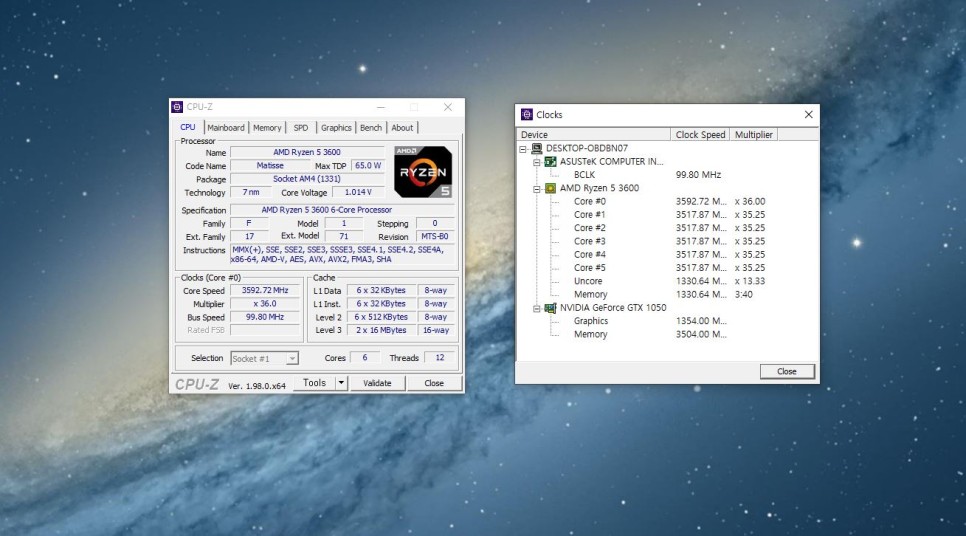Click the Instructions text field
This screenshot has width=966, height=536.
(x=343, y=254)
